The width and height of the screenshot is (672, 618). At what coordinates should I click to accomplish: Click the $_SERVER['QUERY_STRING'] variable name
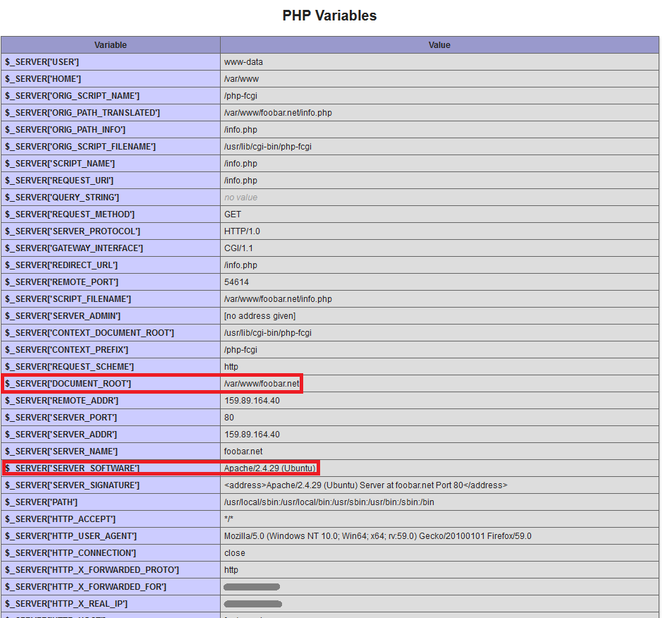click(x=62, y=198)
